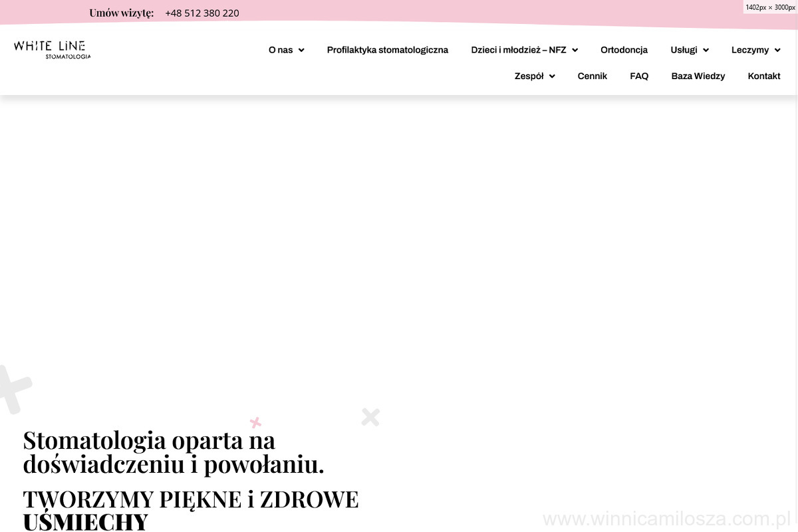Click the Stomatologia oparta na doświadczeniu heading

[173, 452]
